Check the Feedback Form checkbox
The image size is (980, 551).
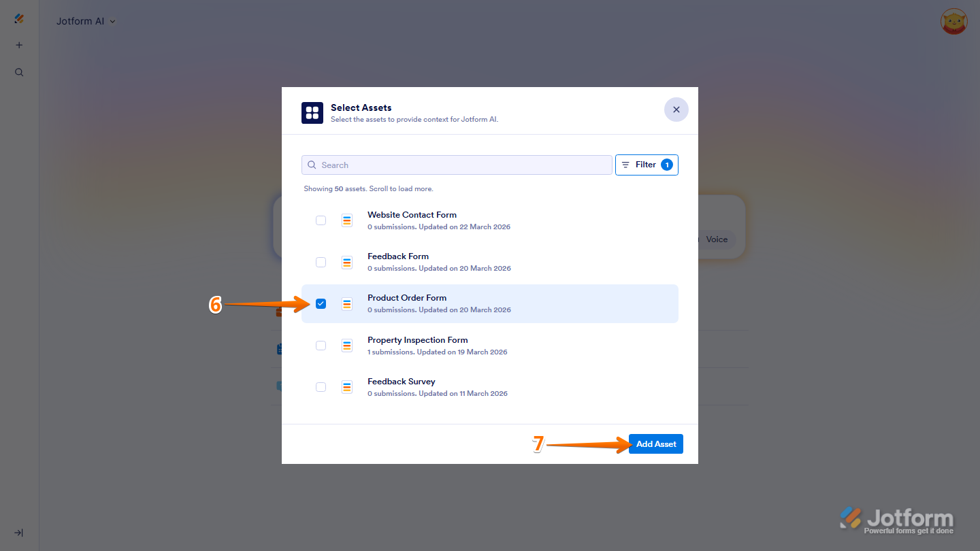[x=321, y=262]
